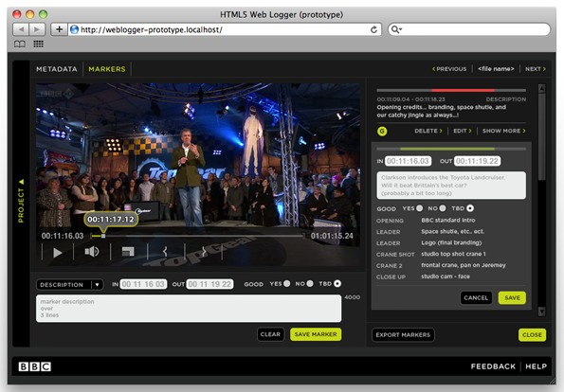564x392 pixels.
Task: Open the DESCRIPTION dropdown
Action: (x=70, y=285)
